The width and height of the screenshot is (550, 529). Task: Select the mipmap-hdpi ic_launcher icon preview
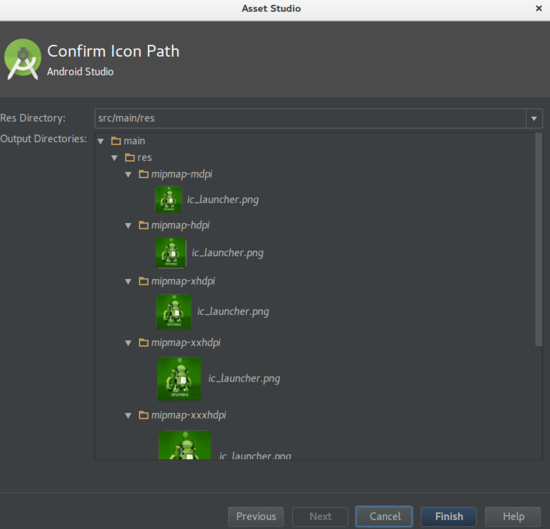[171, 253]
